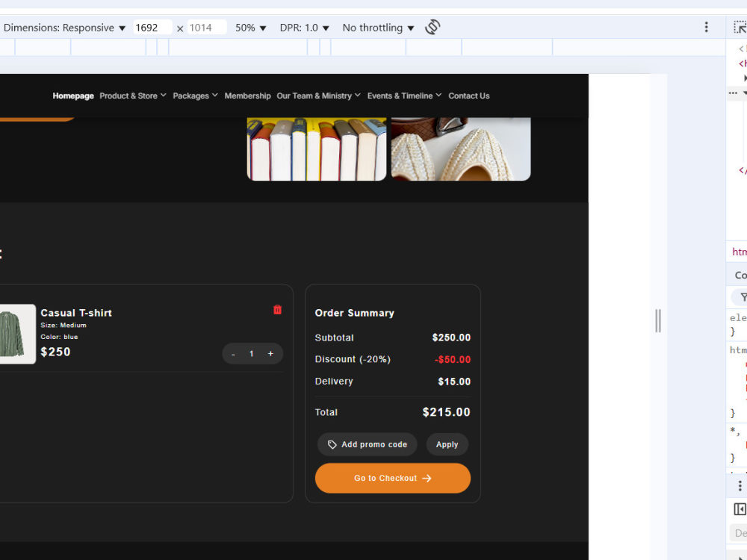Screen dimensions: 747x560
Task: Decrease T-shirt quantity with minus button
Action: pyautogui.click(x=233, y=354)
